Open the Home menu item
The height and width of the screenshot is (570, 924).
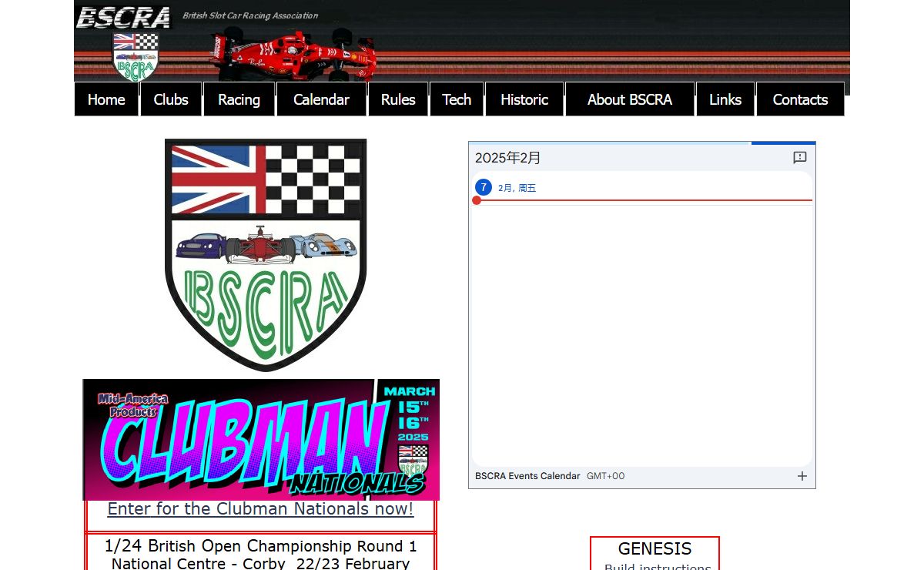[106, 99]
